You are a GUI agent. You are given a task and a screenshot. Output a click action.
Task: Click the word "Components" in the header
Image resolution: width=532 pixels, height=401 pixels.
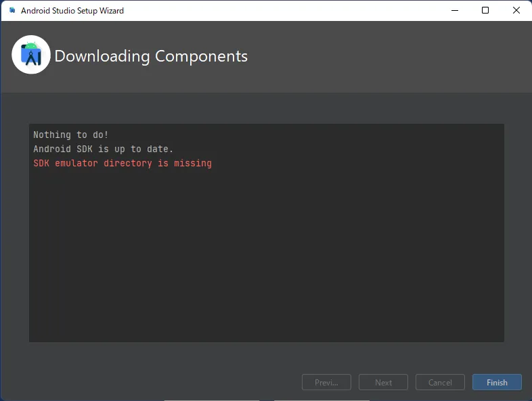tap(201, 56)
